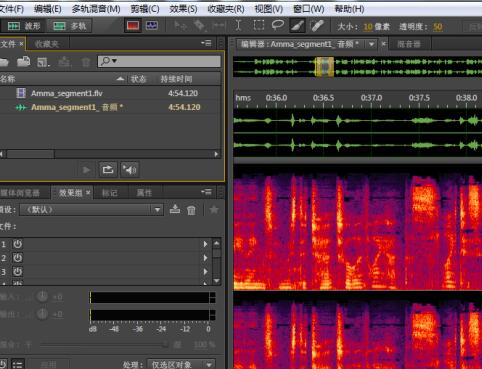Viewport: 482px width, 369px height.
Task: Switch to 多轨 multitrack view
Action: coord(69,26)
